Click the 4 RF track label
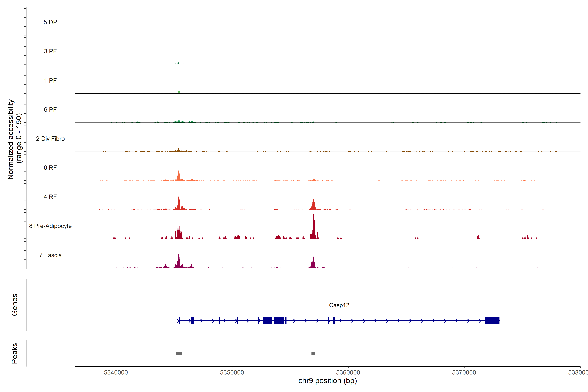Screen dimensions: 588x392 click(50, 197)
